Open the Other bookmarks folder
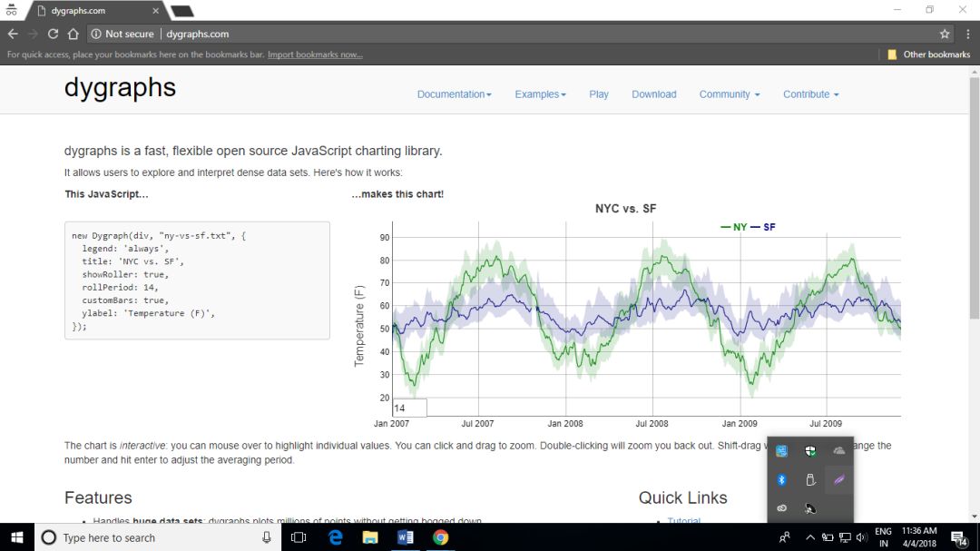Image resolution: width=980 pixels, height=551 pixels. [x=929, y=54]
